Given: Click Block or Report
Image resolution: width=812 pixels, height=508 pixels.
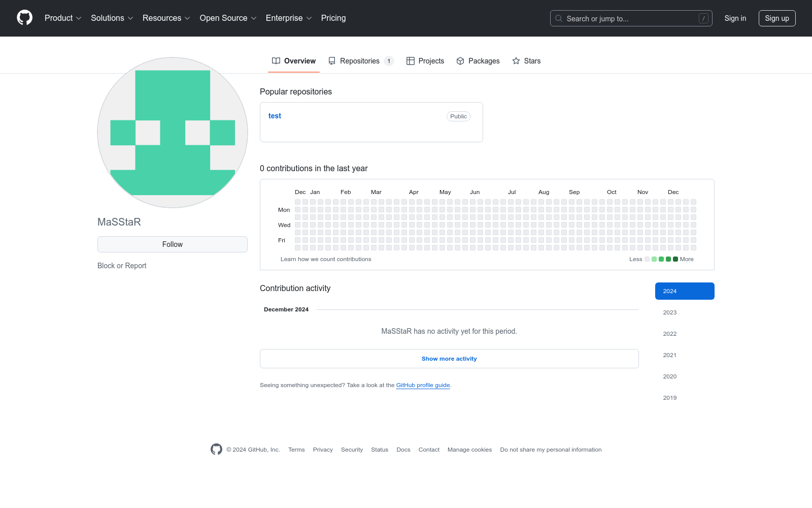Looking at the screenshot, I should pyautogui.click(x=122, y=266).
